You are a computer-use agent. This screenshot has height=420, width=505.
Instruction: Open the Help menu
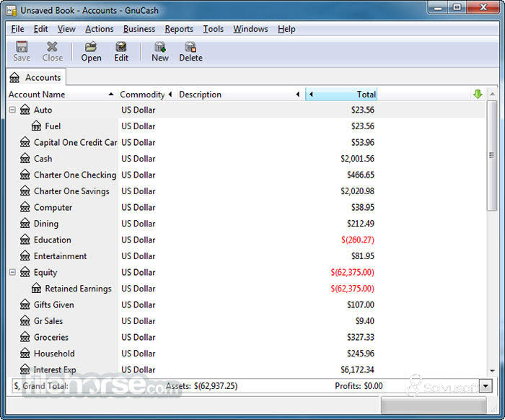(286, 29)
